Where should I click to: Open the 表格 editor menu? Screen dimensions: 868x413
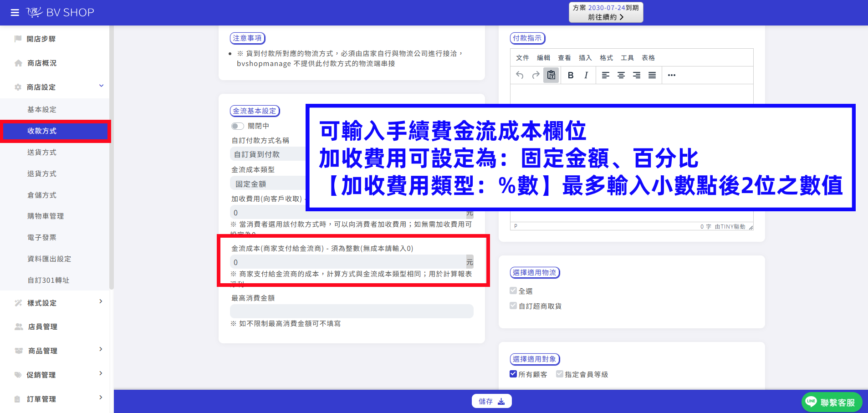648,58
